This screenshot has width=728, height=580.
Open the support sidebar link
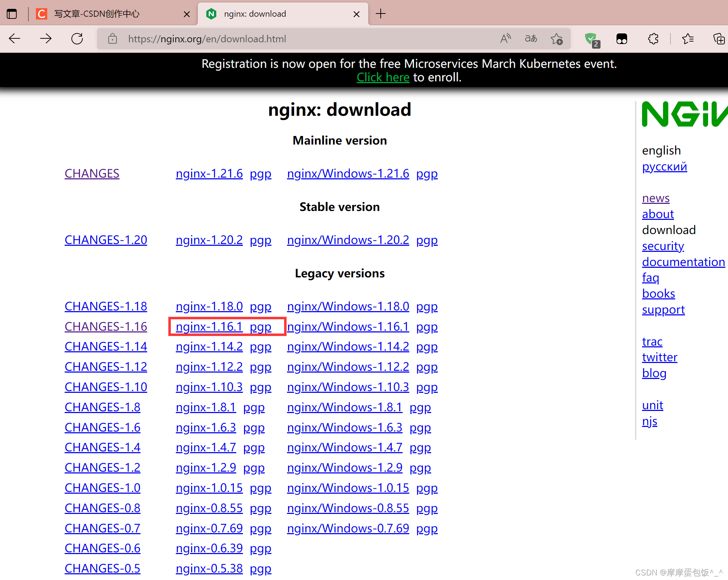[663, 310]
